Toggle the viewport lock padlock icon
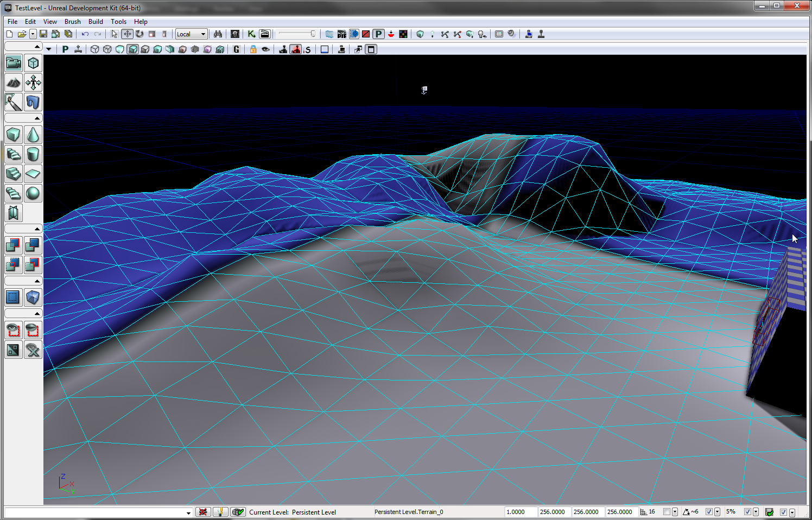Image resolution: width=812 pixels, height=520 pixels. [253, 49]
